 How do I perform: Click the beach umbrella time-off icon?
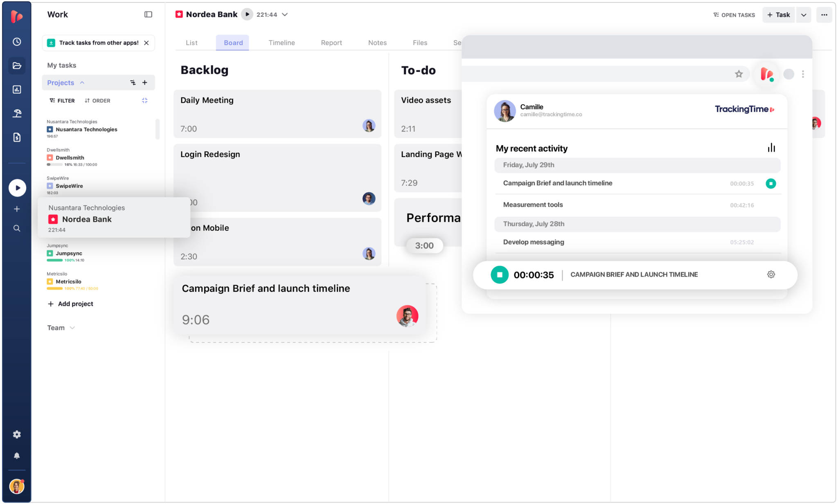click(17, 113)
